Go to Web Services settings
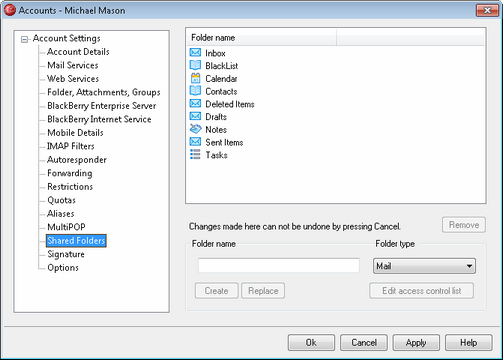503x360 pixels. pos(73,79)
